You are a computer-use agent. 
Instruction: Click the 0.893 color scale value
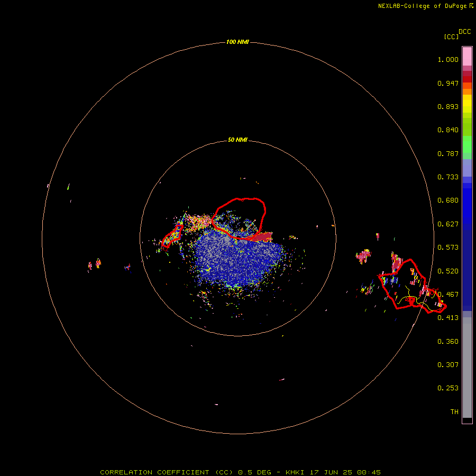point(448,106)
